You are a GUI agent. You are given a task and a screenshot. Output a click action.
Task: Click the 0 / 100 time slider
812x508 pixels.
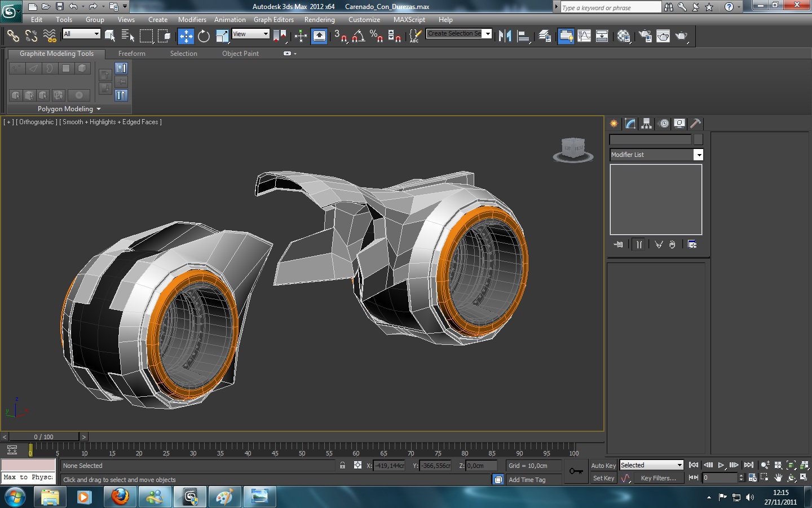click(x=44, y=437)
